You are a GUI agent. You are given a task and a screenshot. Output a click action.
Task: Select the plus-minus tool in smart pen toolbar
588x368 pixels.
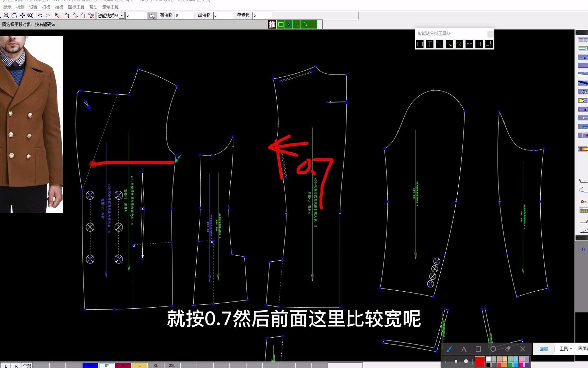[x=469, y=44]
